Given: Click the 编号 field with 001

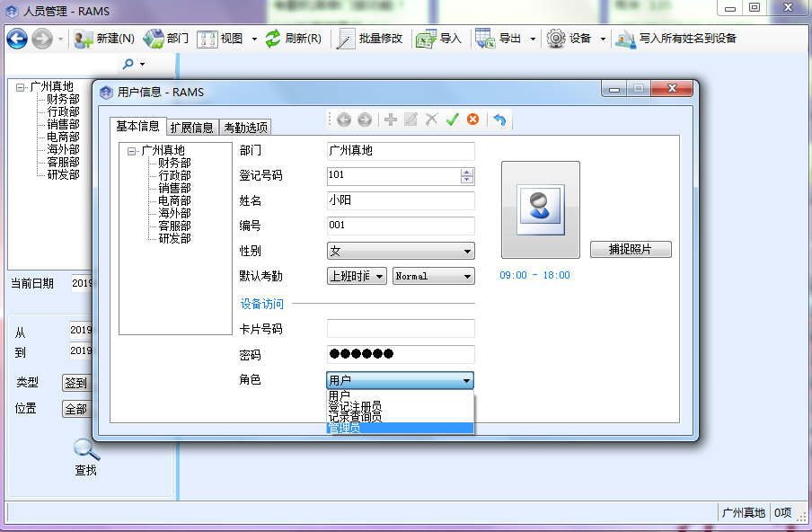Looking at the screenshot, I should tap(401, 226).
